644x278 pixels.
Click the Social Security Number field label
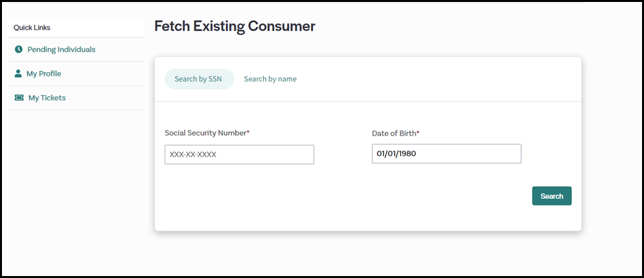205,133
